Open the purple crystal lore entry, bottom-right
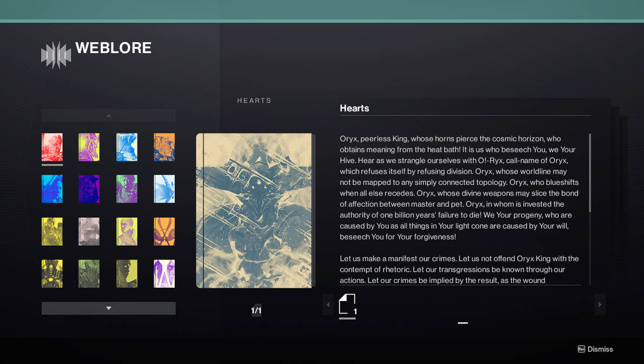The width and height of the screenshot is (644, 364). pyautogui.click(x=164, y=274)
